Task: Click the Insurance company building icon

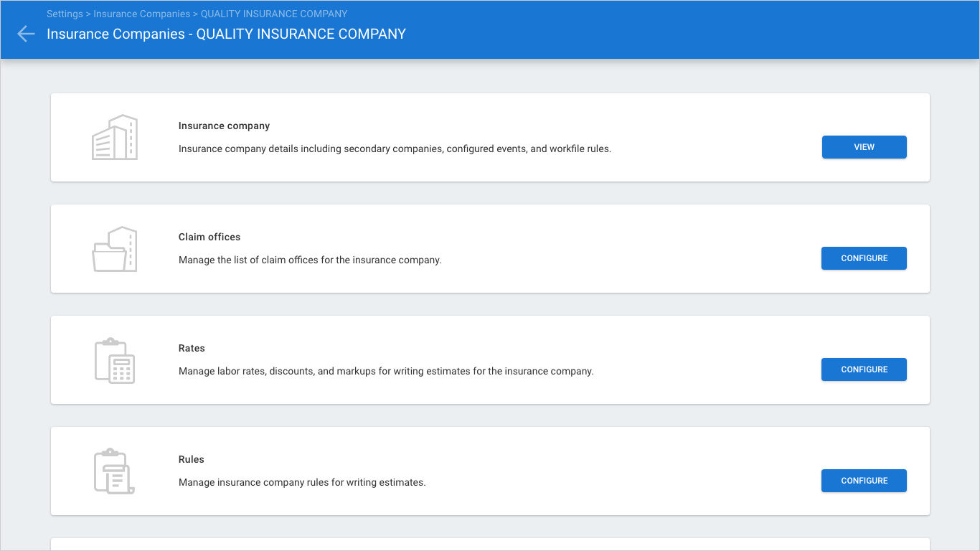Action: (115, 137)
